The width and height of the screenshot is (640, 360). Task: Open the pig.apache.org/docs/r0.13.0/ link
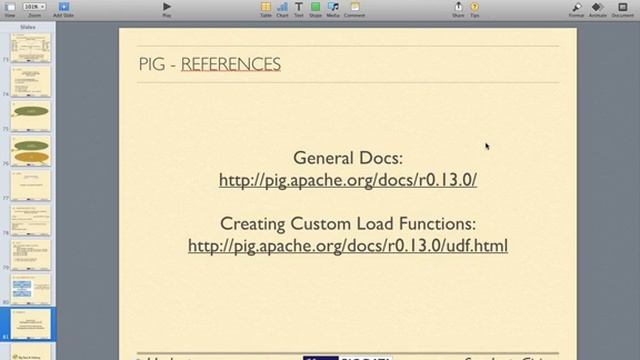(x=348, y=180)
